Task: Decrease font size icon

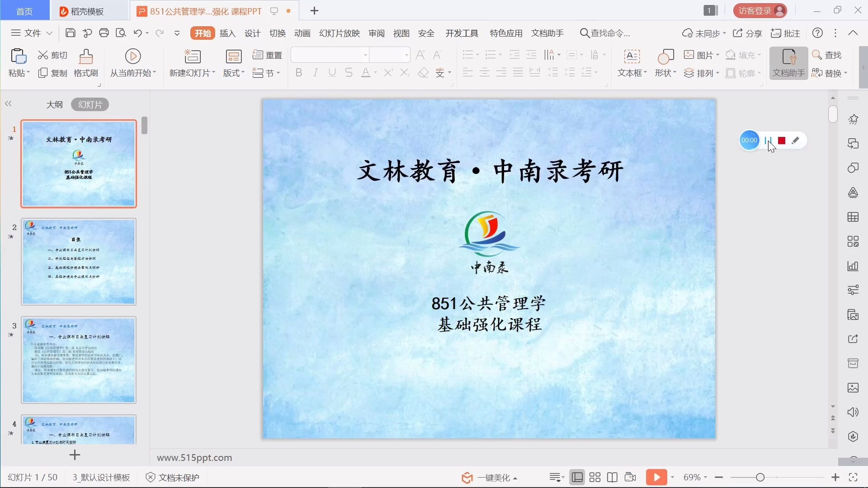Action: coord(437,55)
